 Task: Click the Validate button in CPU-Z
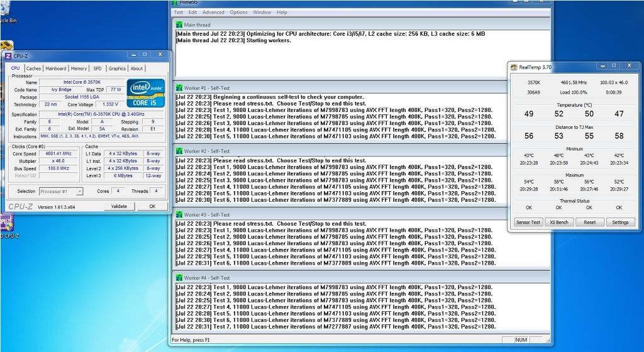pyautogui.click(x=119, y=206)
